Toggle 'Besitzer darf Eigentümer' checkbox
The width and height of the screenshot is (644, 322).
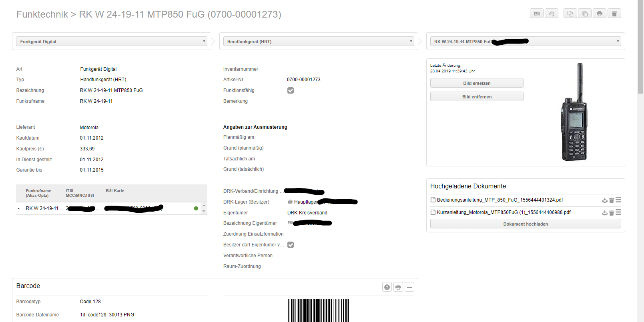click(x=291, y=245)
